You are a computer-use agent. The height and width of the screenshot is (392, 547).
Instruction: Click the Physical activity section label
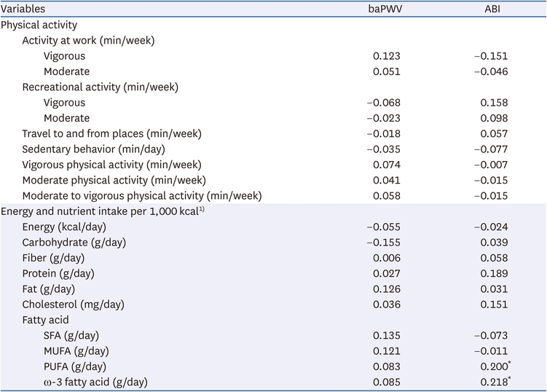coord(39,25)
